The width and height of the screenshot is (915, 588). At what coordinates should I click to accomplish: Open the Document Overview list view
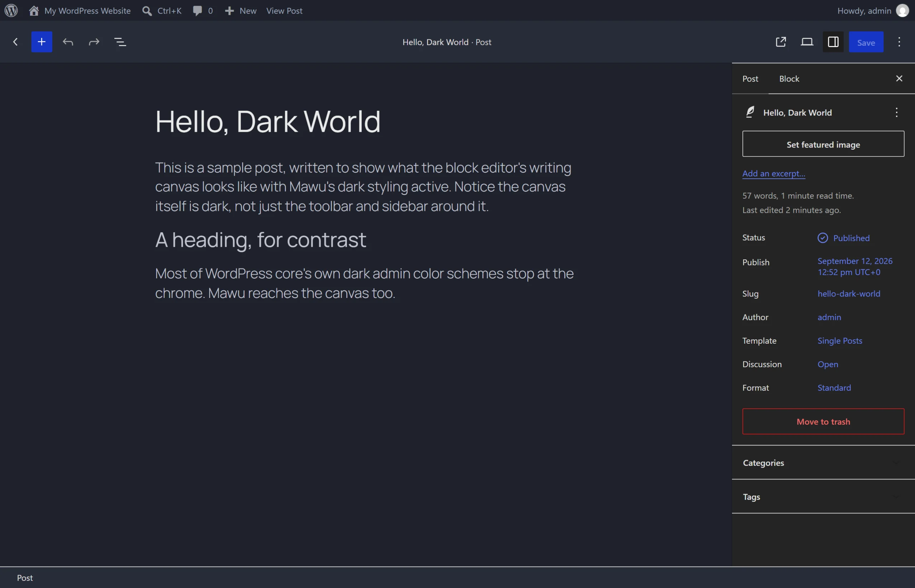[x=120, y=42]
